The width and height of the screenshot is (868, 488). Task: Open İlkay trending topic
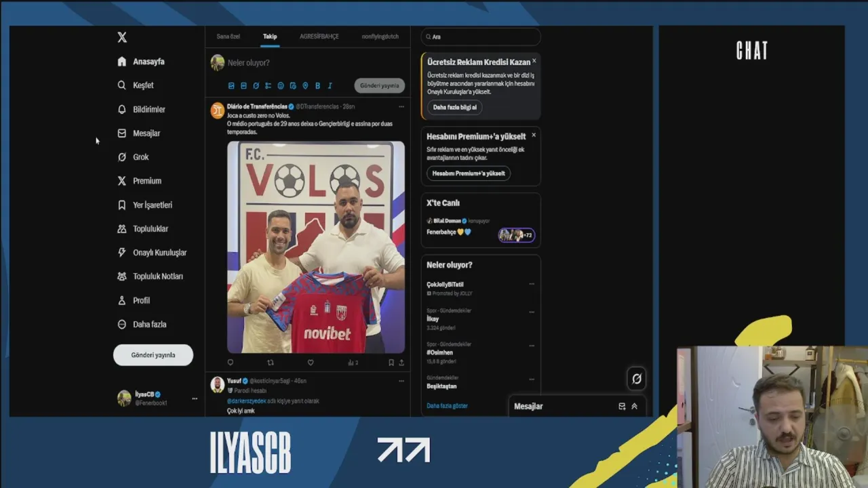tap(433, 319)
